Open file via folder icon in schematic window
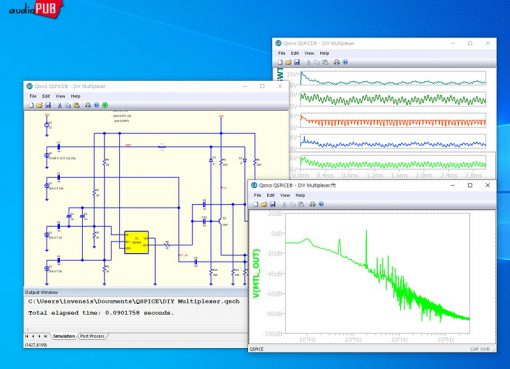This screenshot has width=510, height=369. click(39, 105)
